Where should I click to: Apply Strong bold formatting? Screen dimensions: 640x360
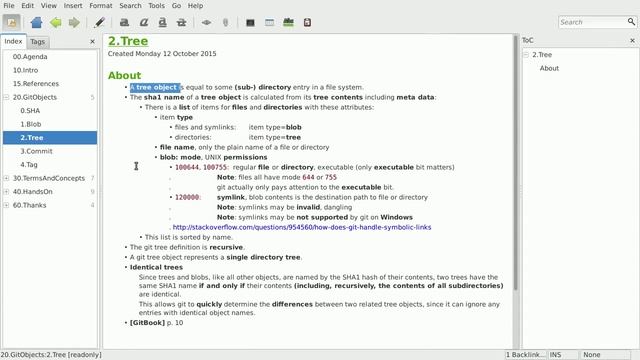tap(124, 22)
